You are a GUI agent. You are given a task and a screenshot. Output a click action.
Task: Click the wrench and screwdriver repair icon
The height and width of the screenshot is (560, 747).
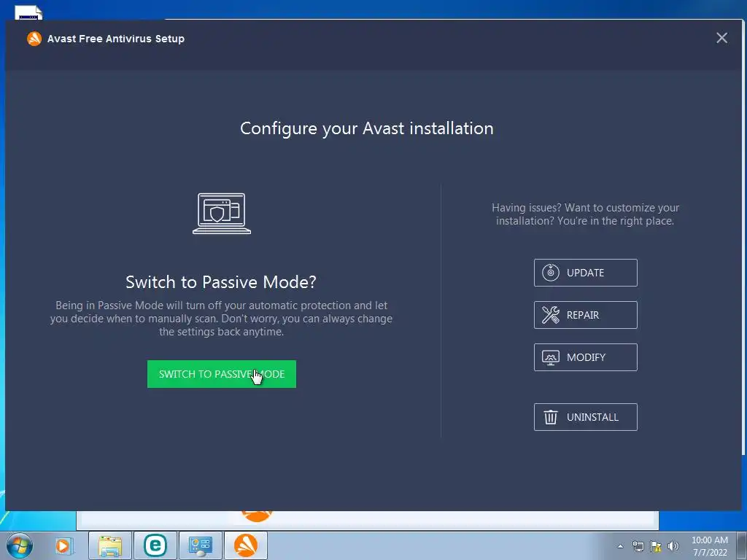(551, 315)
